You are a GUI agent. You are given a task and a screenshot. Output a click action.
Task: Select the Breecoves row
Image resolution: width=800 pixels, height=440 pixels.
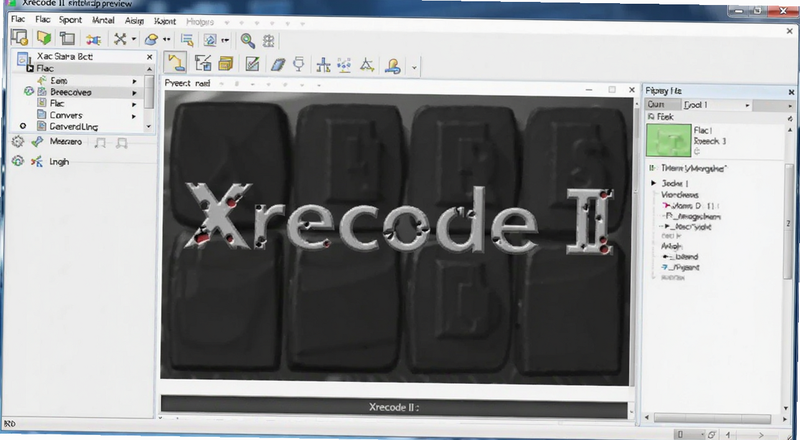pyautogui.click(x=83, y=92)
